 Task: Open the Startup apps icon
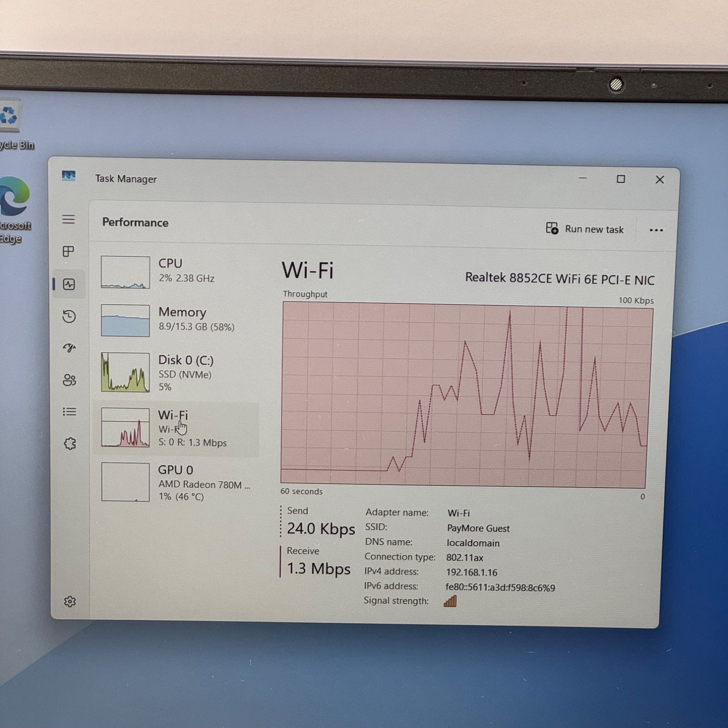pyautogui.click(x=69, y=348)
